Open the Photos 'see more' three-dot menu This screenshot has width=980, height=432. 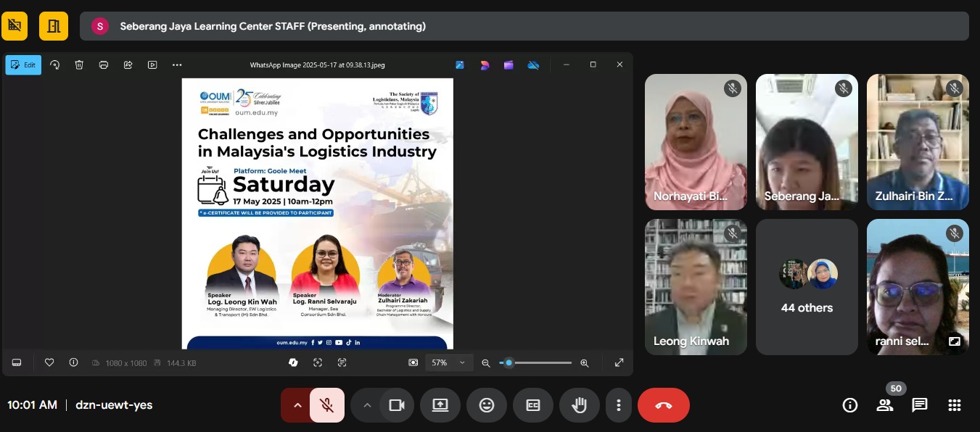[x=177, y=65]
